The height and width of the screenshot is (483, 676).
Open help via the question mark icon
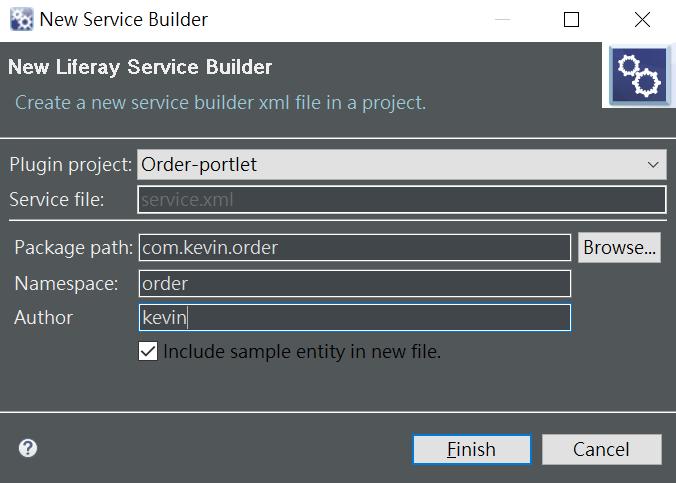pos(28,448)
